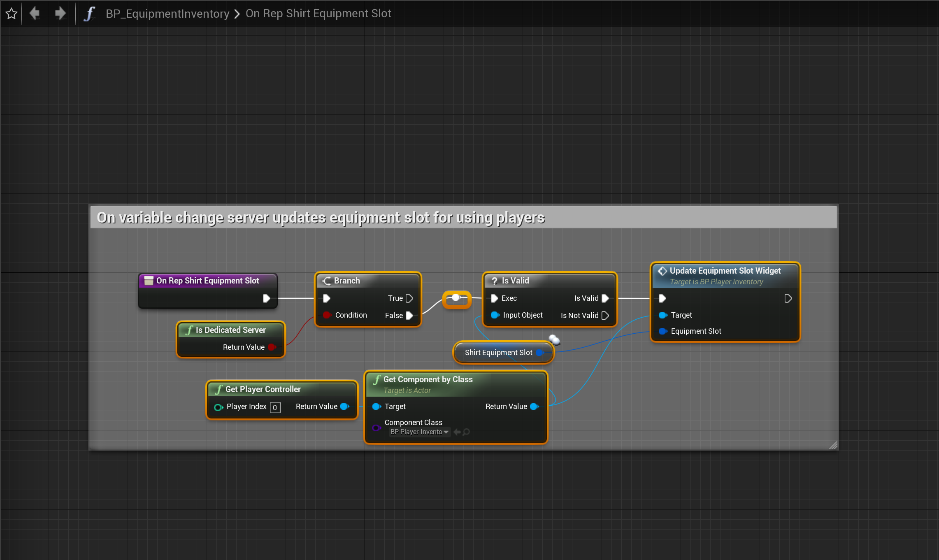Click the breadcrumb chevron separator

click(237, 14)
